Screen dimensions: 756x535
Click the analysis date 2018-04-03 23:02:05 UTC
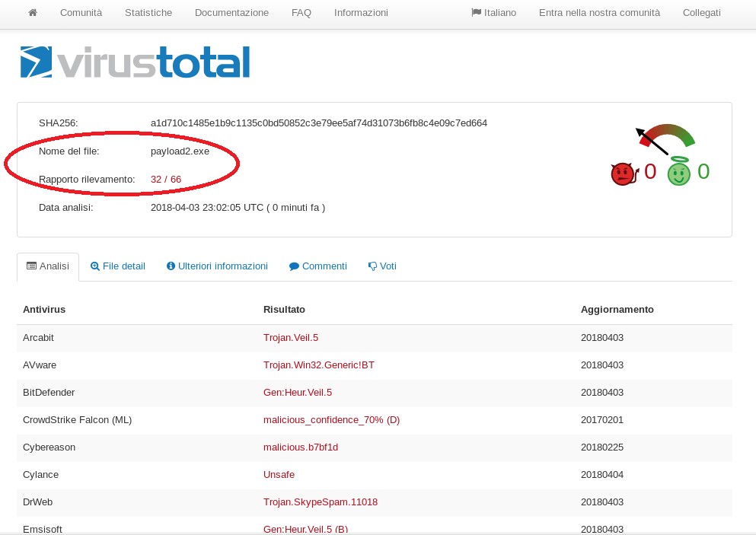[x=207, y=208]
